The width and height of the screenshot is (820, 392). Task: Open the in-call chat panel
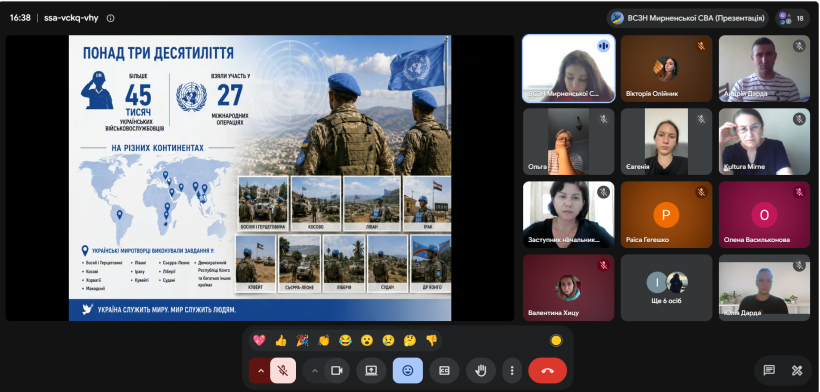[x=769, y=371]
